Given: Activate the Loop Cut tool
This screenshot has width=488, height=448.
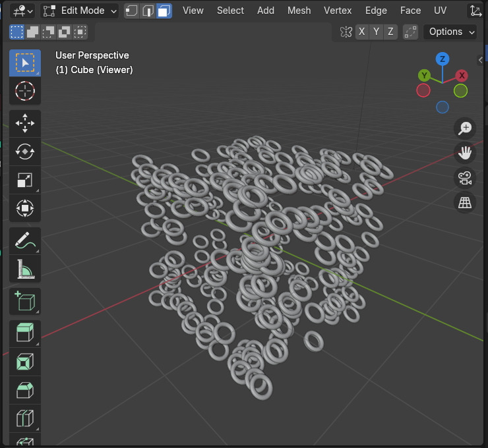Looking at the screenshot, I should 25,418.
